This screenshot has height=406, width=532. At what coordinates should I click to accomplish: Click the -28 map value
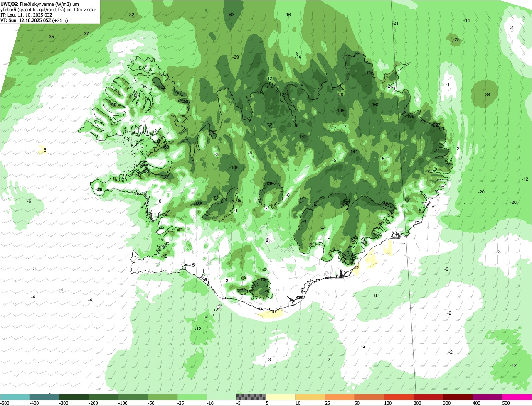(x=456, y=39)
